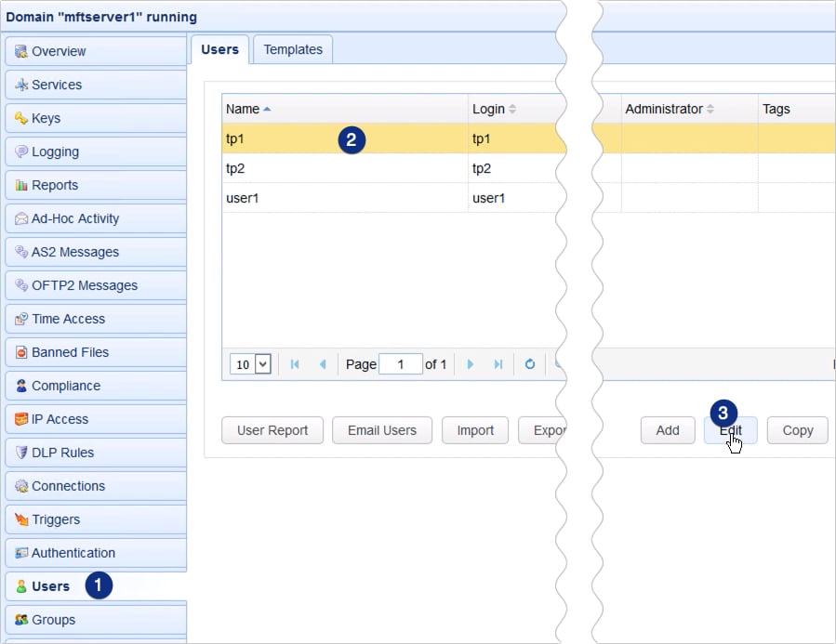Jump to the last page arrow
This screenshot has height=644, width=836.
[x=498, y=364]
